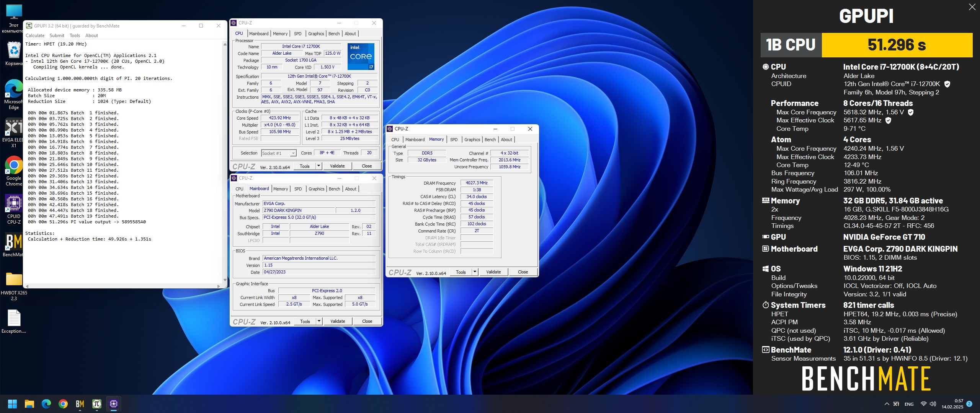980x413 pixels.
Task: Switch to CPU tab in Mainboard CPU-Z window
Action: [239, 189]
